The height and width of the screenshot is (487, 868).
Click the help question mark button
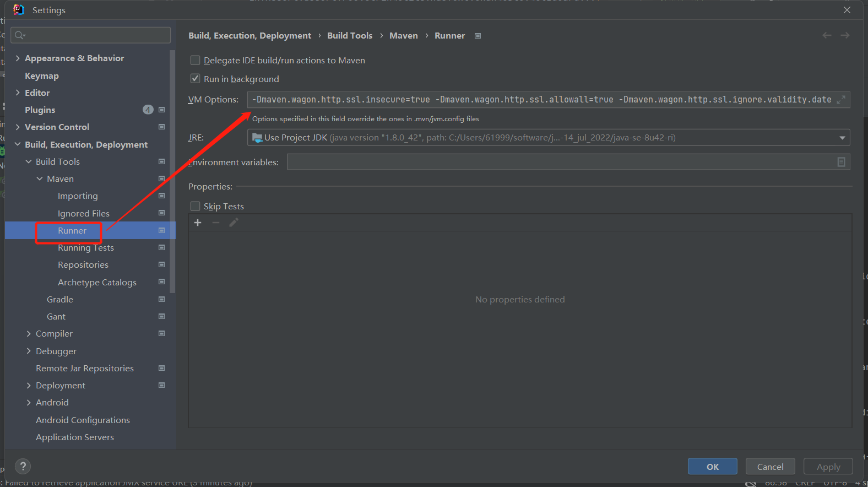coord(23,466)
